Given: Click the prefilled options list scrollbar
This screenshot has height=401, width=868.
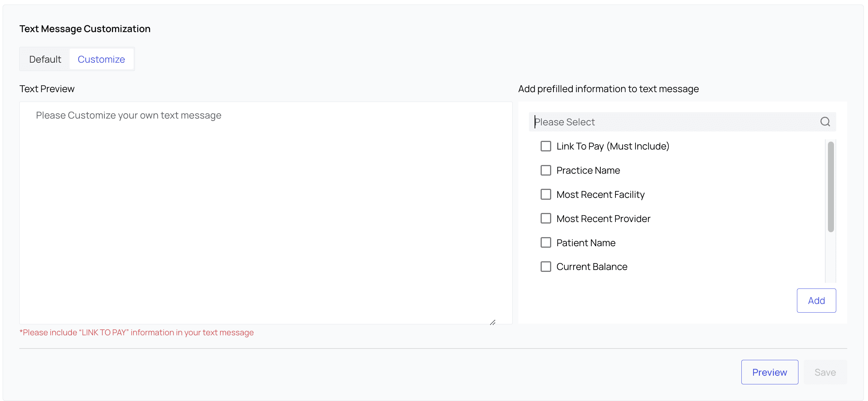Looking at the screenshot, I should 831,187.
